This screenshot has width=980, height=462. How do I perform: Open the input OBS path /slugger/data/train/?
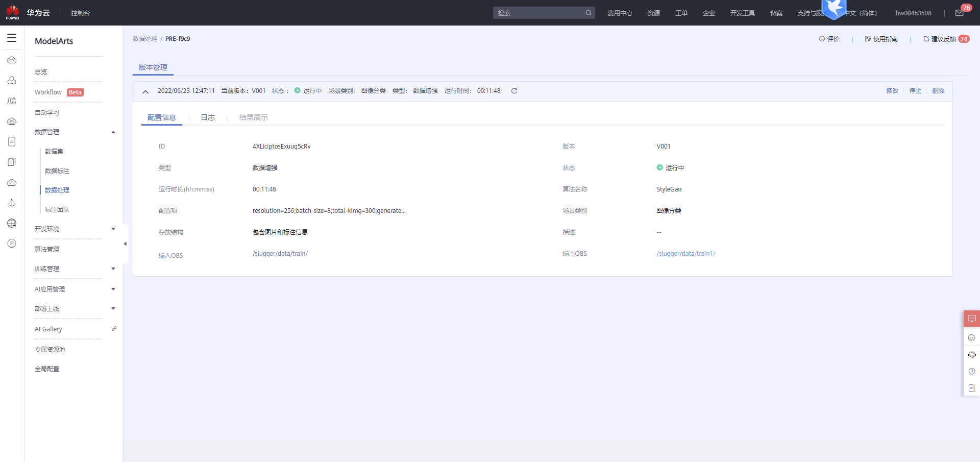click(280, 254)
